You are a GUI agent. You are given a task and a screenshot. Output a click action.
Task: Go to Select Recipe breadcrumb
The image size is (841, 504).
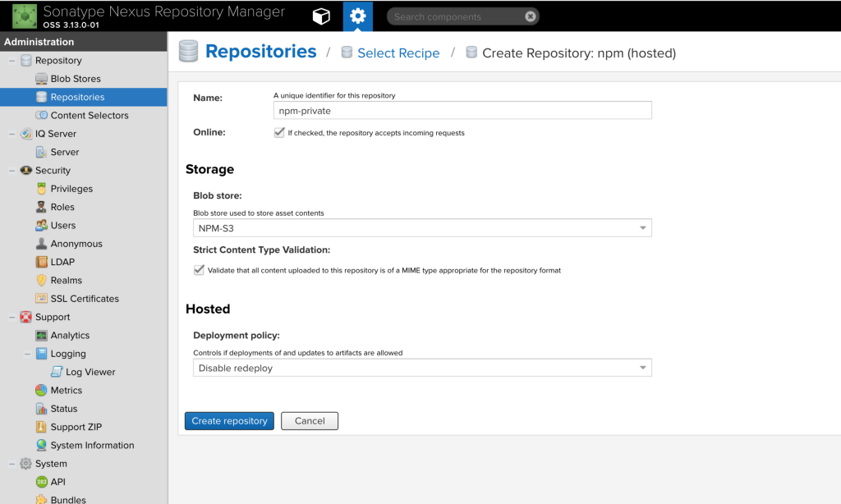pos(398,53)
